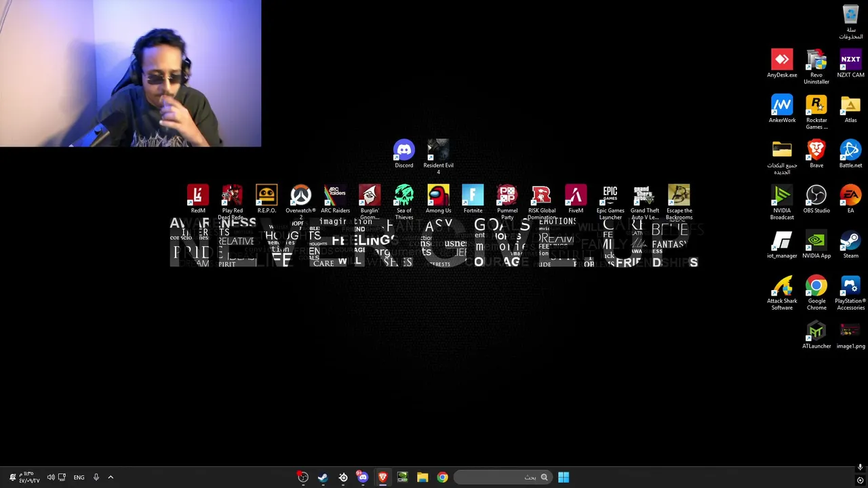
Task: Open the Battle.net desktop shortcut
Action: pos(850,154)
